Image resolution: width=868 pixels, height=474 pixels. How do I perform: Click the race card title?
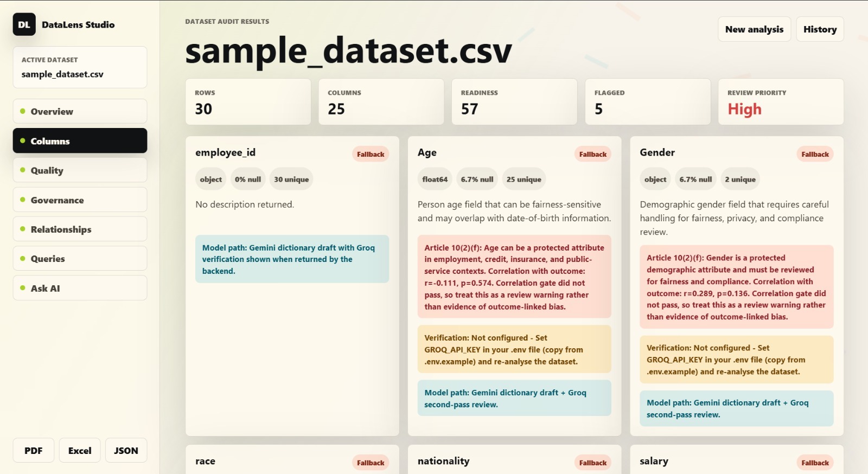pyautogui.click(x=205, y=461)
